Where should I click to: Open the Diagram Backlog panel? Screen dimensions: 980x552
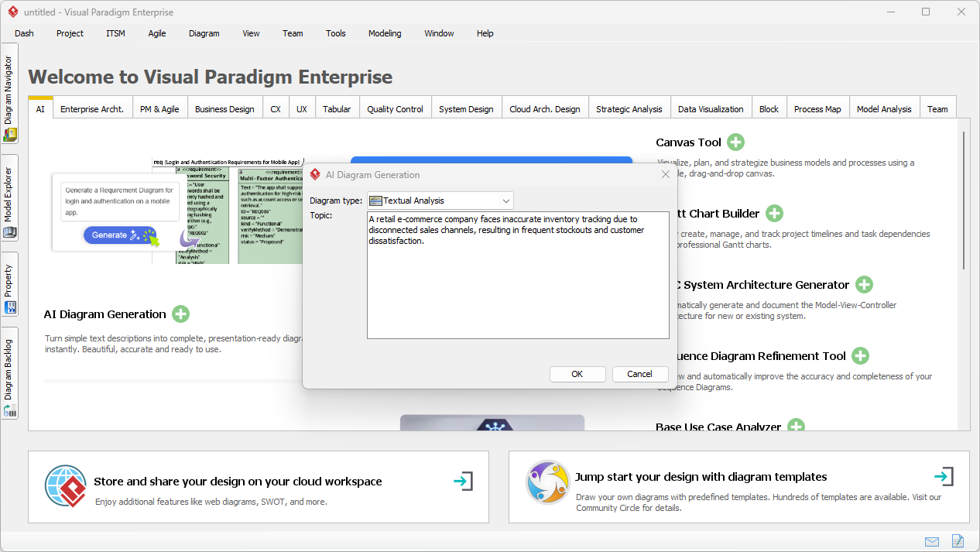click(x=10, y=369)
